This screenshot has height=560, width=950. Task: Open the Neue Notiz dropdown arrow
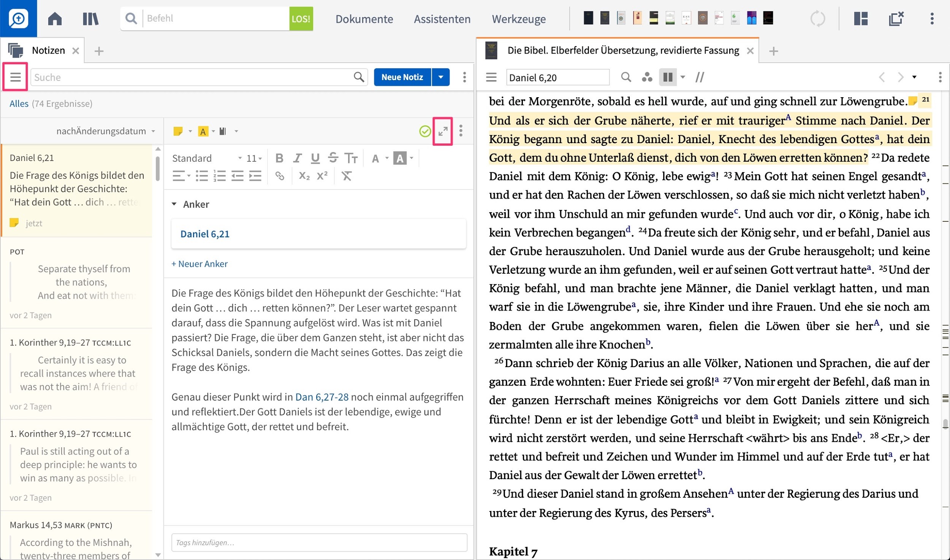point(441,77)
